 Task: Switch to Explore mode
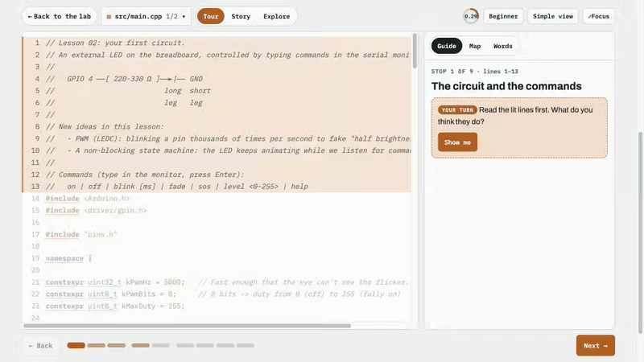point(276,16)
